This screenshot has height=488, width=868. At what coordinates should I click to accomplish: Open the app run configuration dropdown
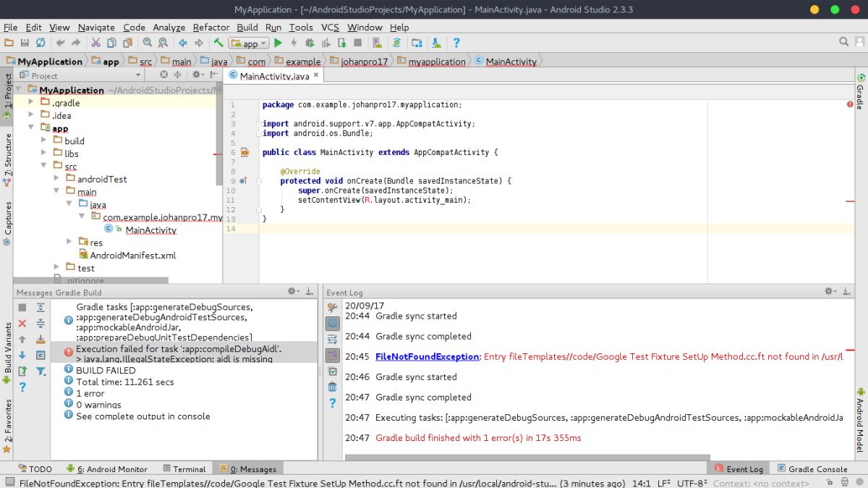[248, 43]
